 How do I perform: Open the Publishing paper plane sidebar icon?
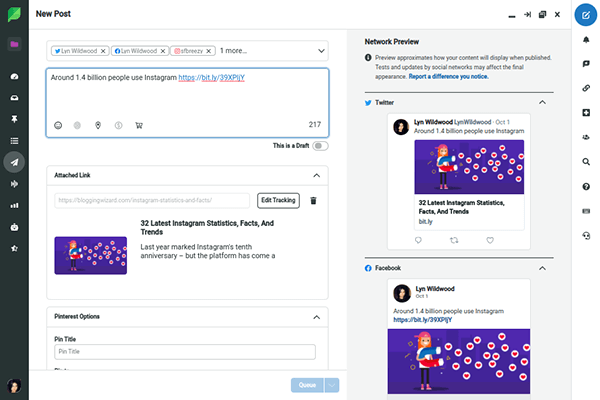click(14, 161)
